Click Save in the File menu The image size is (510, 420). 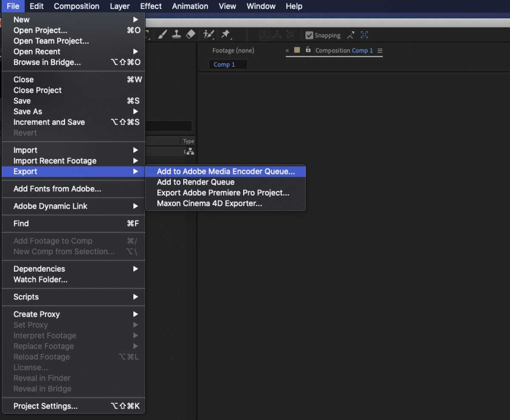pyautogui.click(x=74, y=101)
